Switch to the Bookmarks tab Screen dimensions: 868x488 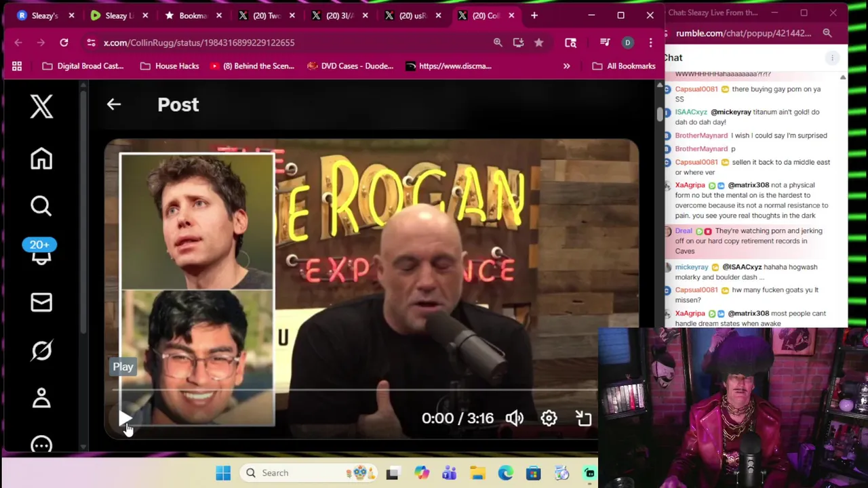point(192,15)
